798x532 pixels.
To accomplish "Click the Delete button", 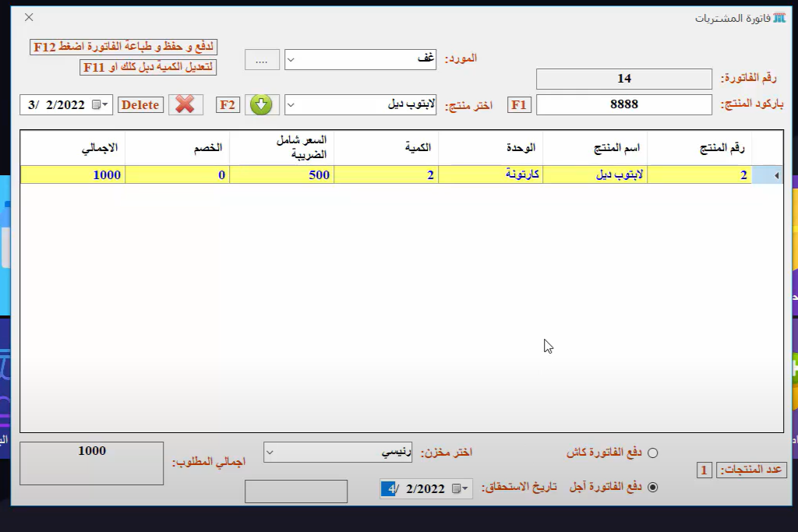I will tap(140, 105).
